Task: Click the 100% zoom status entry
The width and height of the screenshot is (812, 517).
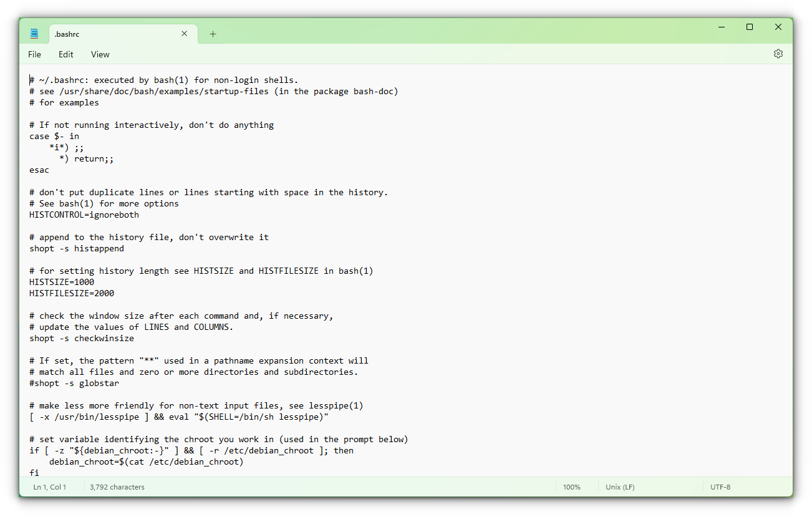Action: tap(571, 487)
